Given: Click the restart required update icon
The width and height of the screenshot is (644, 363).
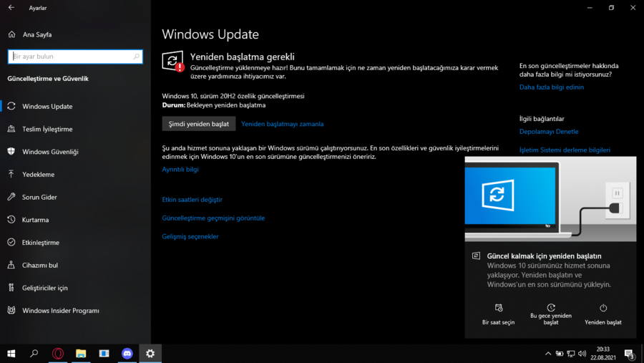Looking at the screenshot, I should tap(172, 62).
